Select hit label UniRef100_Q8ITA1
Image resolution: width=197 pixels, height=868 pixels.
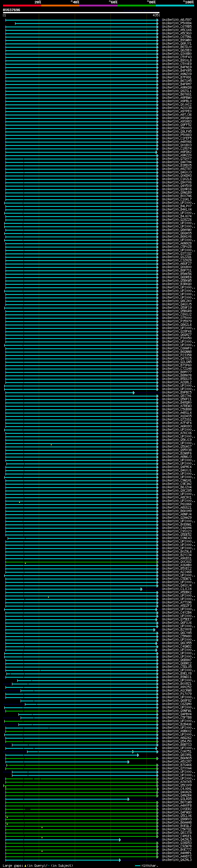(x=176, y=396)
